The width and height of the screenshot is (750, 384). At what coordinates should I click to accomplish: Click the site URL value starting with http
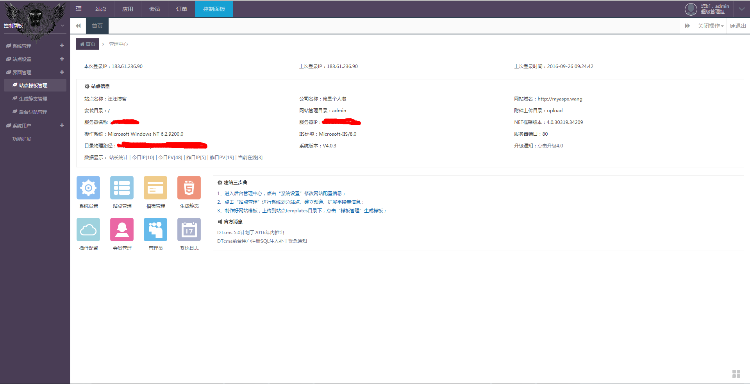(x=559, y=99)
